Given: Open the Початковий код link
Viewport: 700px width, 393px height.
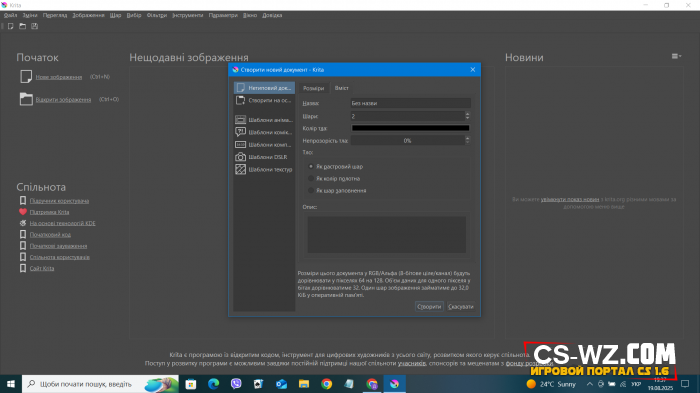Looking at the screenshot, I should click(x=50, y=235).
